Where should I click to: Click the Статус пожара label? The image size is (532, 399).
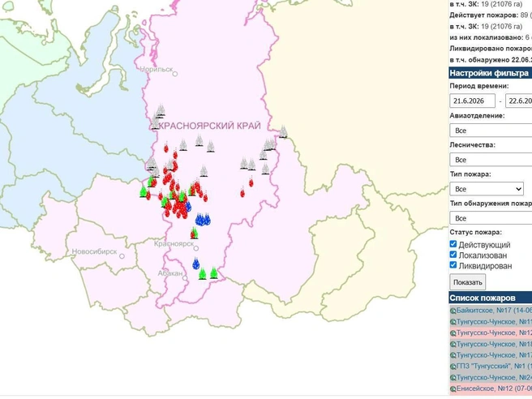(476, 233)
